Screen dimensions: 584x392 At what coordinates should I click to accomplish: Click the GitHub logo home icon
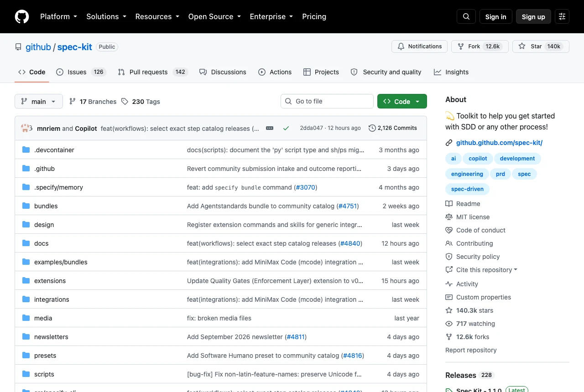coord(22,16)
